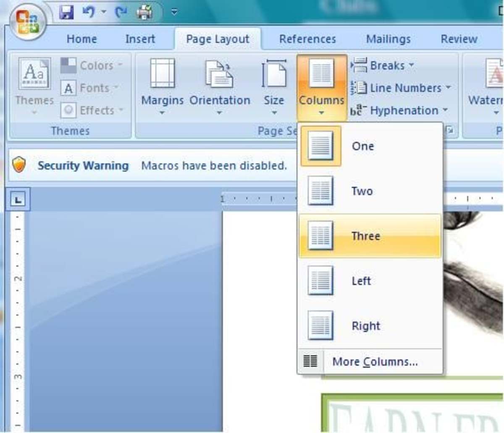Open the page Size menu

274,86
